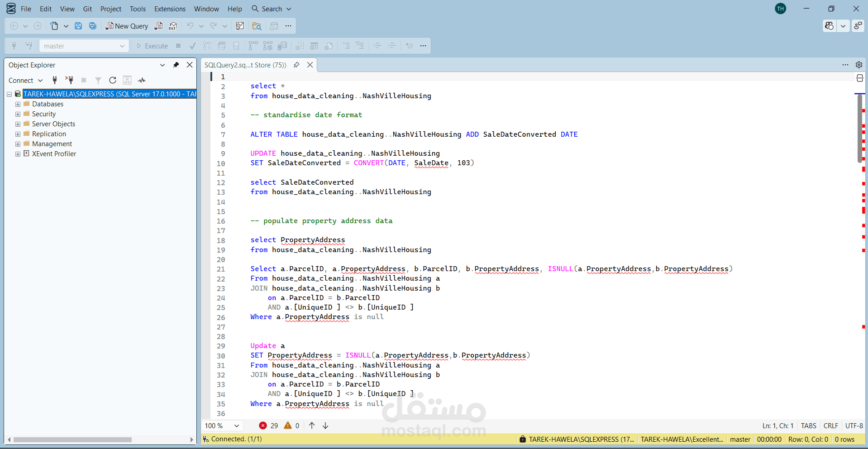
Task: Toggle Object Explorer auto-hide pin
Action: 176,65
